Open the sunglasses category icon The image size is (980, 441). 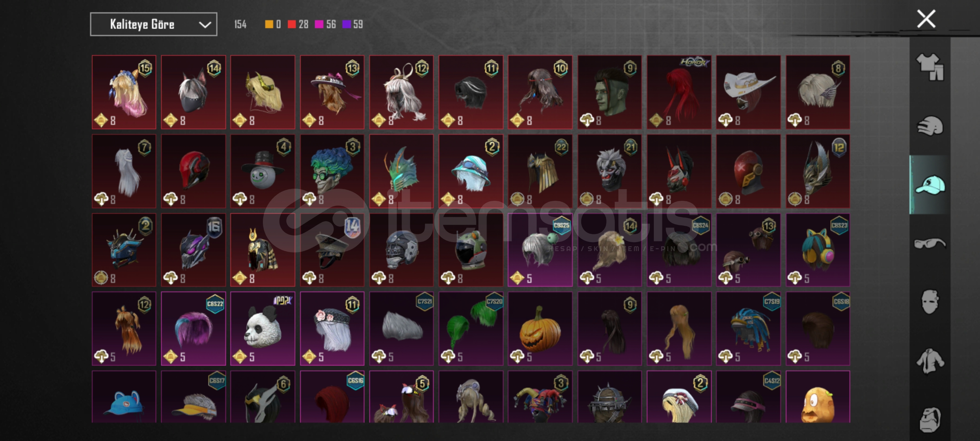pos(930,243)
